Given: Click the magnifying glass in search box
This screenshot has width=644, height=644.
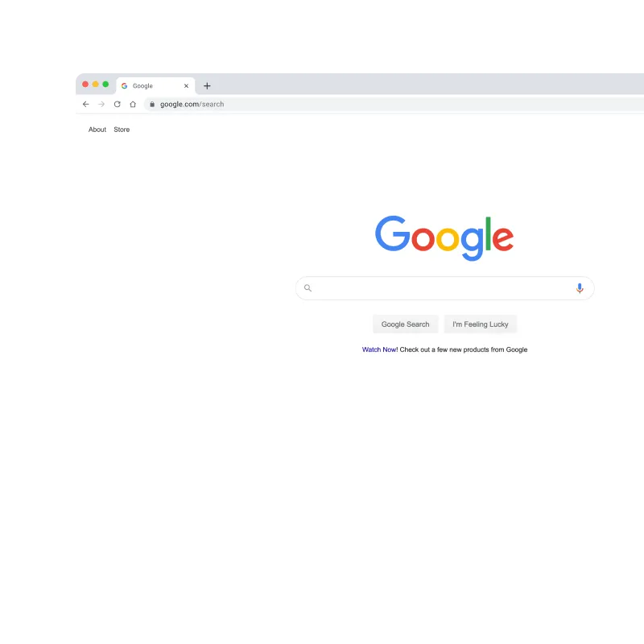Looking at the screenshot, I should pos(308,288).
